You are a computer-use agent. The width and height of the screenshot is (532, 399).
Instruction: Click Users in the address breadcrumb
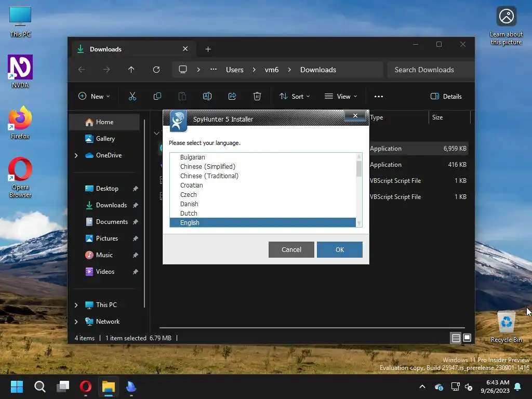235,70
